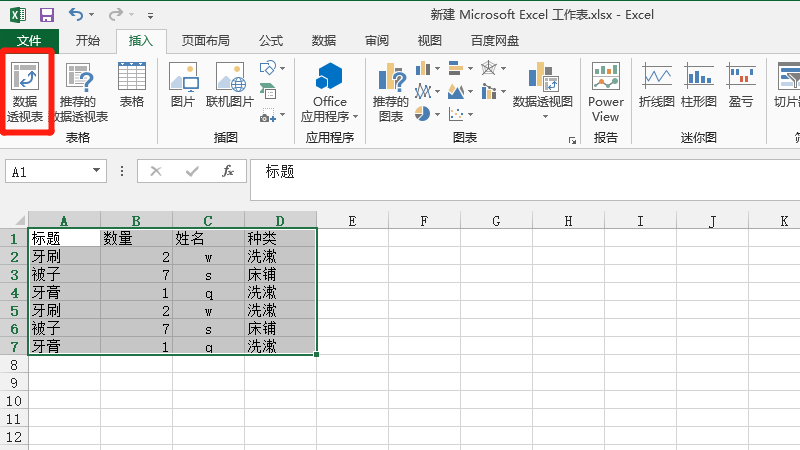The height and width of the screenshot is (450, 800).
Task: Open the 文件 File menu
Action: click(x=29, y=41)
